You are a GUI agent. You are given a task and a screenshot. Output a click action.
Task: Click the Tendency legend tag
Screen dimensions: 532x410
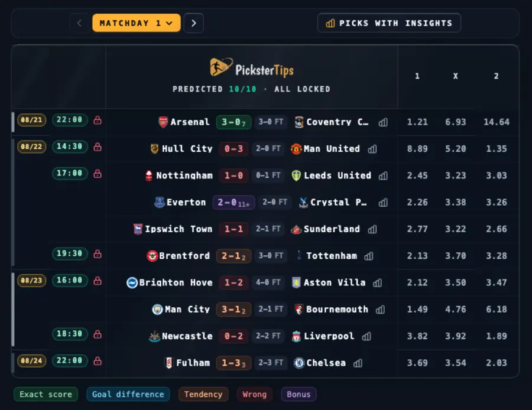(203, 395)
